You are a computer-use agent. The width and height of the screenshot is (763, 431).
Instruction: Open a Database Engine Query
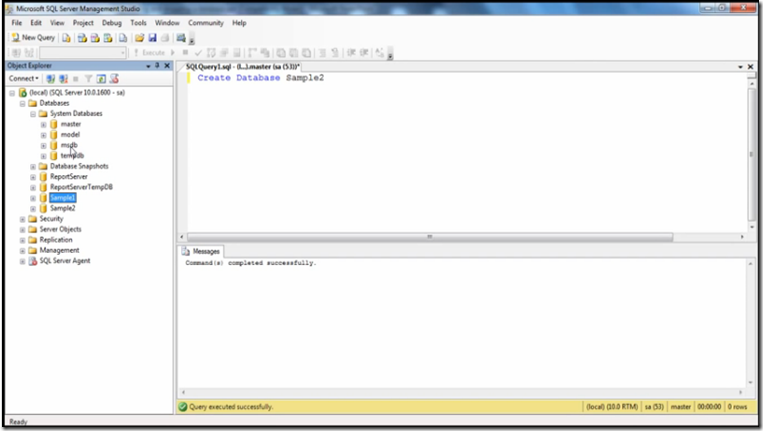[x=66, y=38]
